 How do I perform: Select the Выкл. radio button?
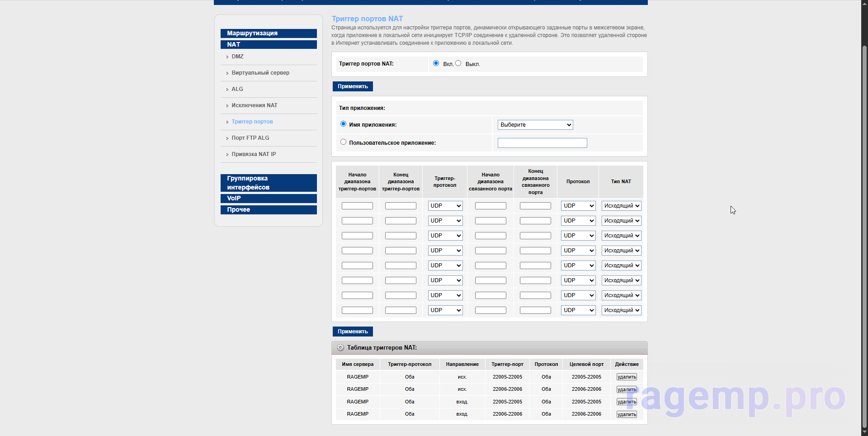tap(458, 63)
